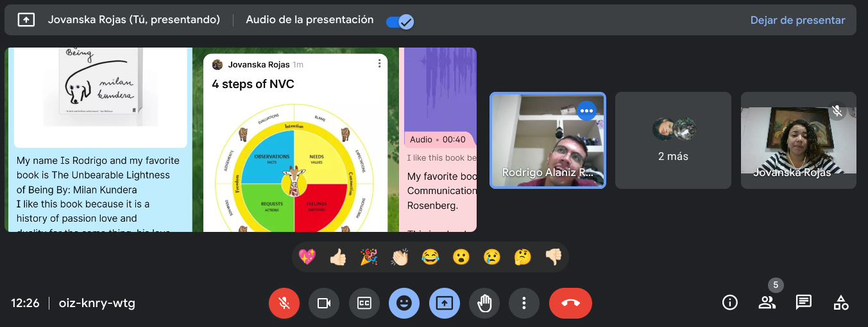
Task: Open the more options menu
Action: click(x=524, y=303)
